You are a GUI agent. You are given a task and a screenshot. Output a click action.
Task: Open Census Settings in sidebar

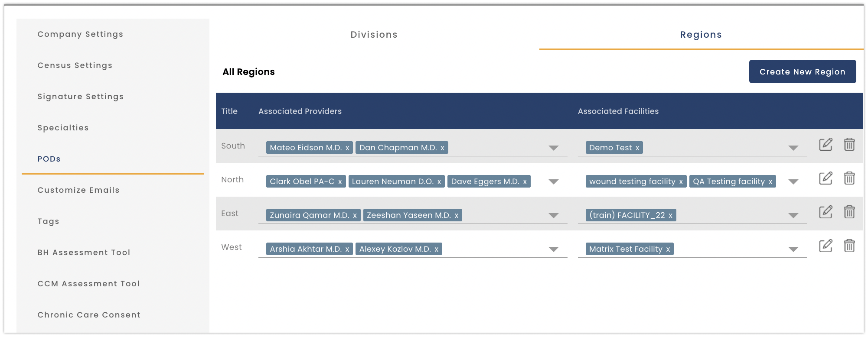tap(75, 65)
